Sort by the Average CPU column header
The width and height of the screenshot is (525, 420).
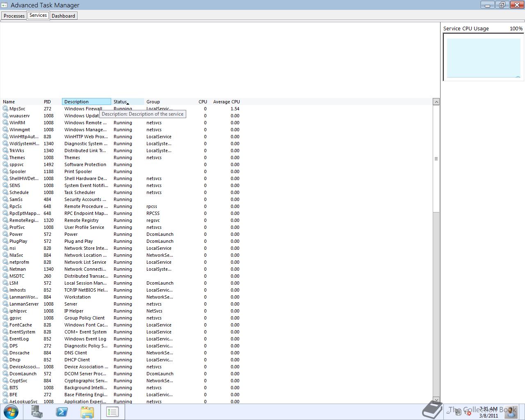226,102
